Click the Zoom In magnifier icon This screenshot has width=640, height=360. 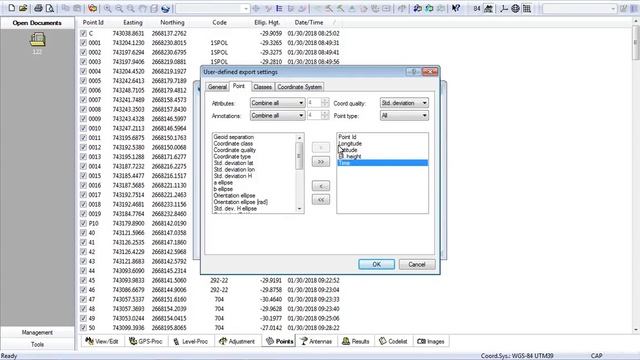(107, 8)
